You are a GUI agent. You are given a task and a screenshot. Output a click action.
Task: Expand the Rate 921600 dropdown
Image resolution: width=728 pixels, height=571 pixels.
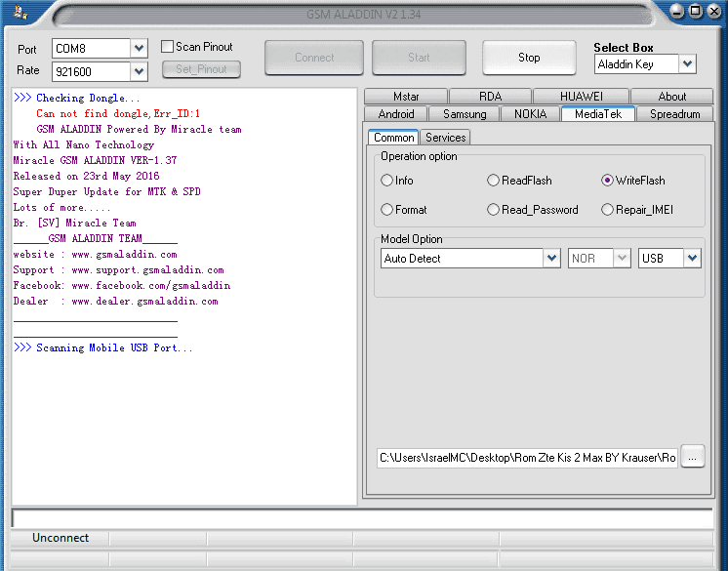coord(139,71)
